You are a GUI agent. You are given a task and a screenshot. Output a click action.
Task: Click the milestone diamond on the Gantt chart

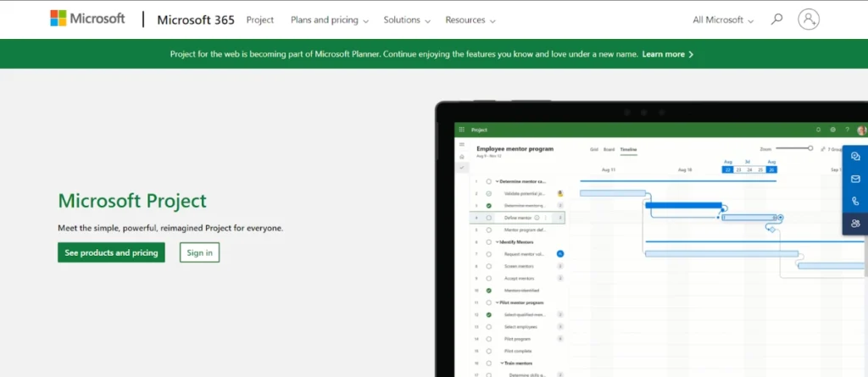click(x=772, y=230)
